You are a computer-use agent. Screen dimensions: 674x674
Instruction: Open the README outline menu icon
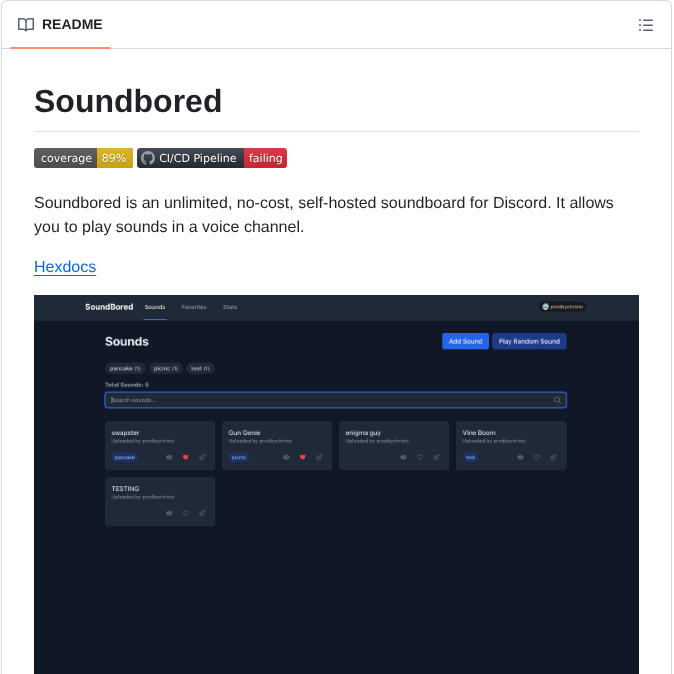coord(646,25)
